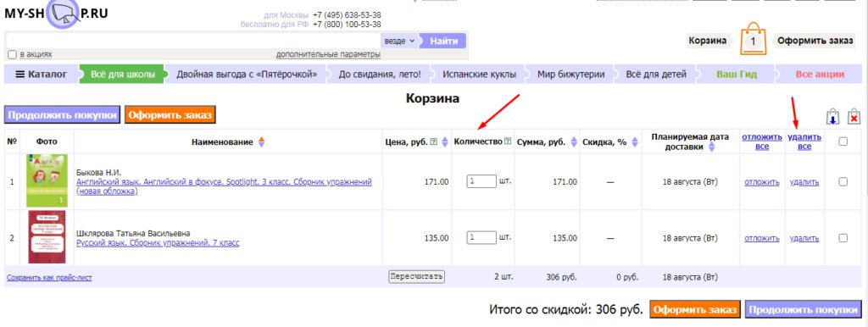Click phone number +7 (495) 638-53-38

pyautogui.click(x=347, y=15)
